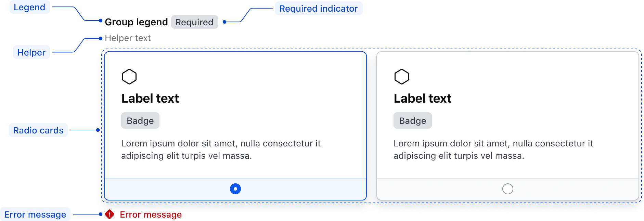The height and width of the screenshot is (221, 644).
Task: Click the blue Error message annotation label
Action: (35, 214)
